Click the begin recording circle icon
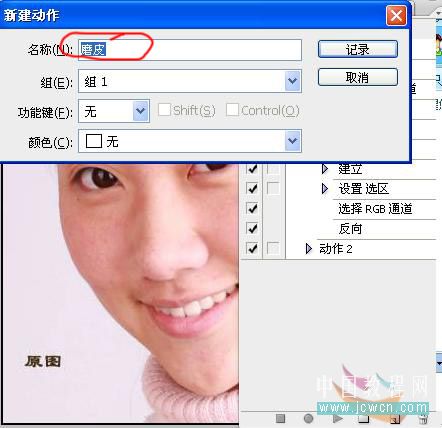Screen dimensions: 442x428 click(x=308, y=418)
